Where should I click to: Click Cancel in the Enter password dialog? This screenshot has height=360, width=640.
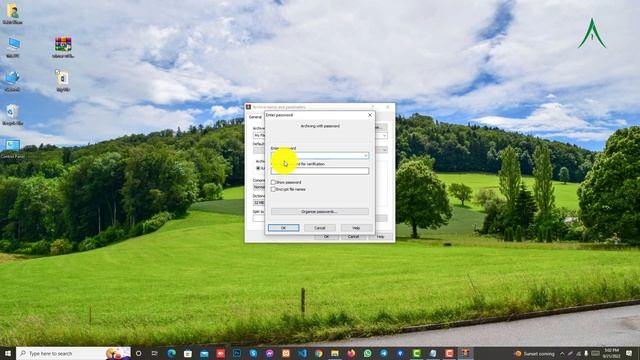pyautogui.click(x=320, y=228)
